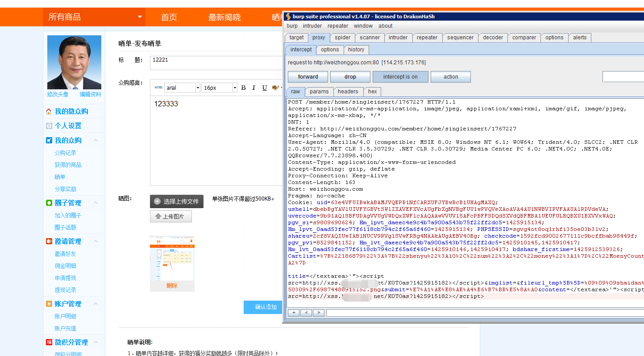The height and width of the screenshot is (356, 644).
Task: Open the proxy history sub-tab
Action: point(356,50)
